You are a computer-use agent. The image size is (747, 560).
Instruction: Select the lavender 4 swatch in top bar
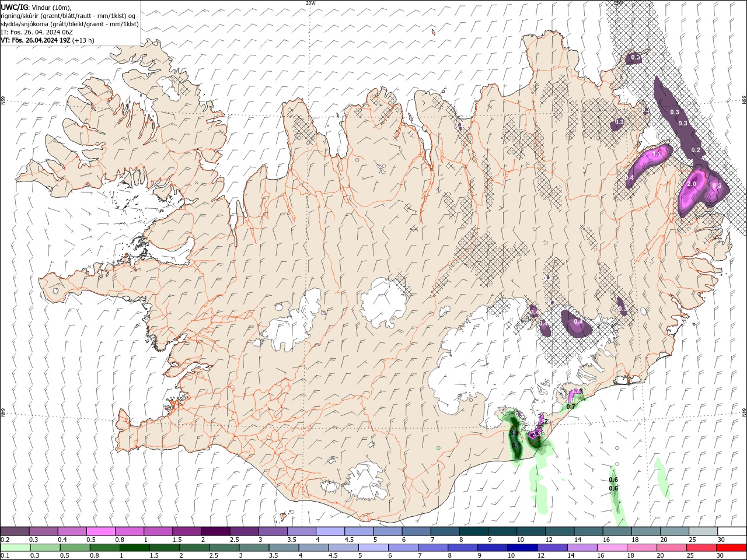[330, 531]
